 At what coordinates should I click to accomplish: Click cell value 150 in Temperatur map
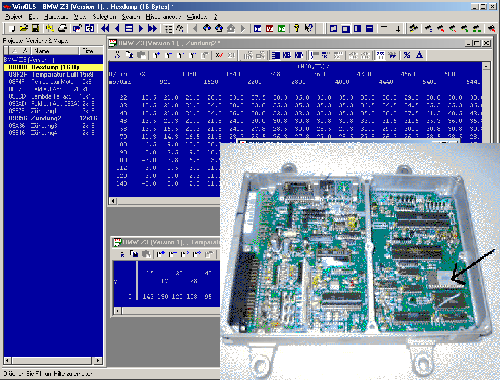[163, 296]
